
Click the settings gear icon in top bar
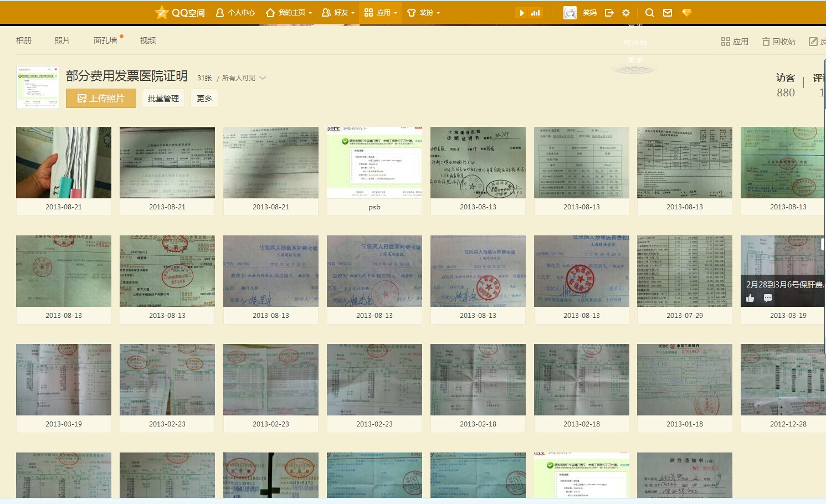pos(626,13)
